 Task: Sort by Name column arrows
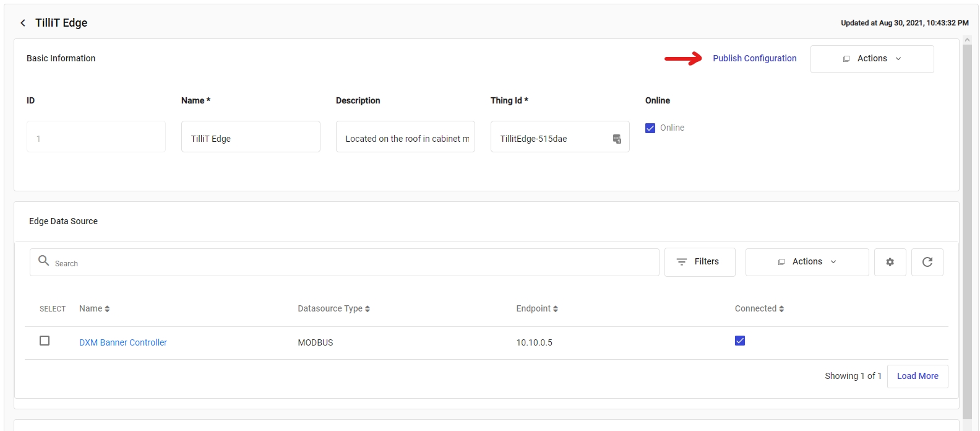(107, 309)
